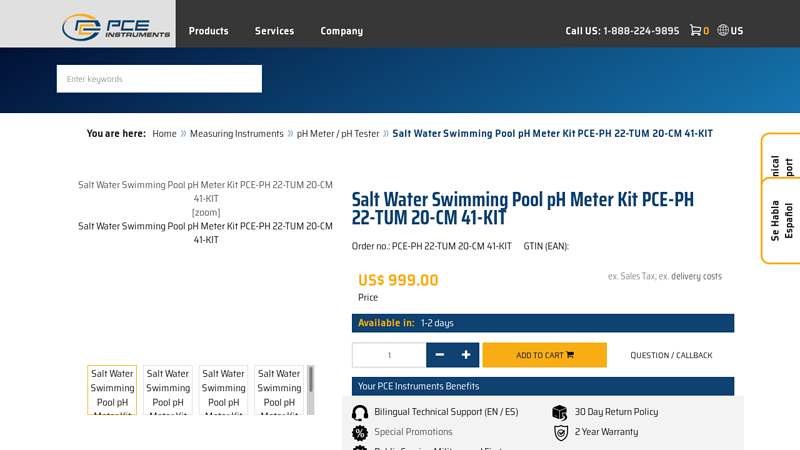The width and height of the screenshot is (800, 450).
Task: Focus the Enter keywords search field
Action: coord(159,79)
